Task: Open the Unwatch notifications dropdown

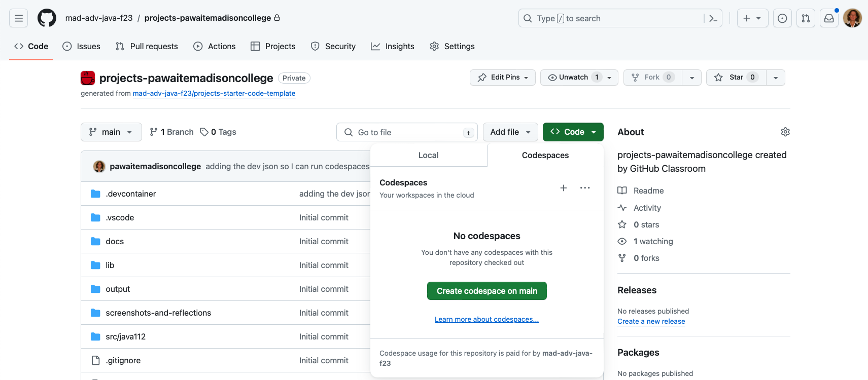Action: [x=579, y=78]
